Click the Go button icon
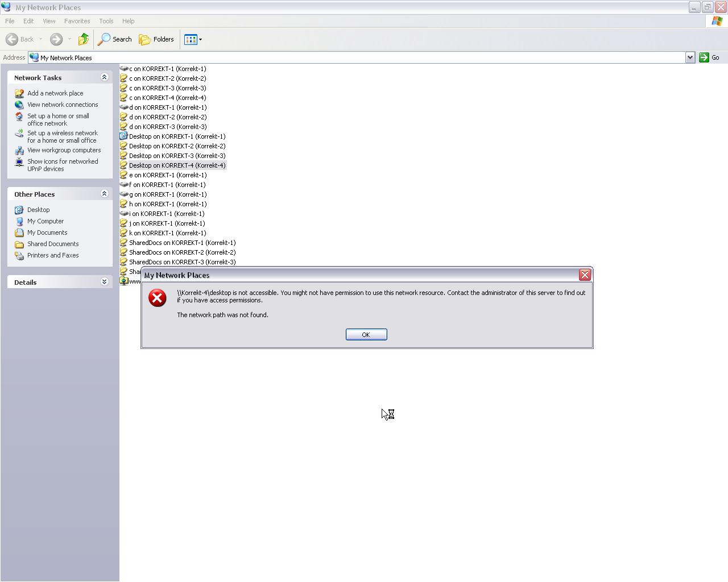728x582 pixels. click(704, 57)
